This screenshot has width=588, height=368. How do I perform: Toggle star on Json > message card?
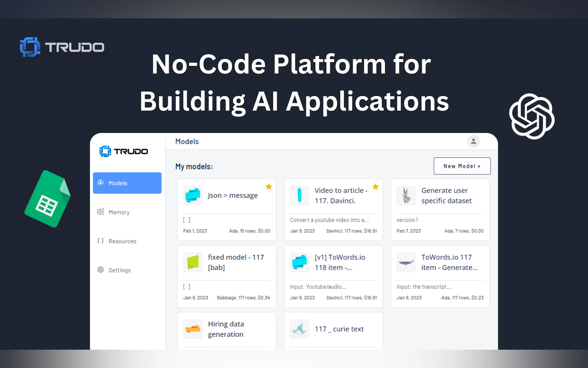click(x=269, y=187)
